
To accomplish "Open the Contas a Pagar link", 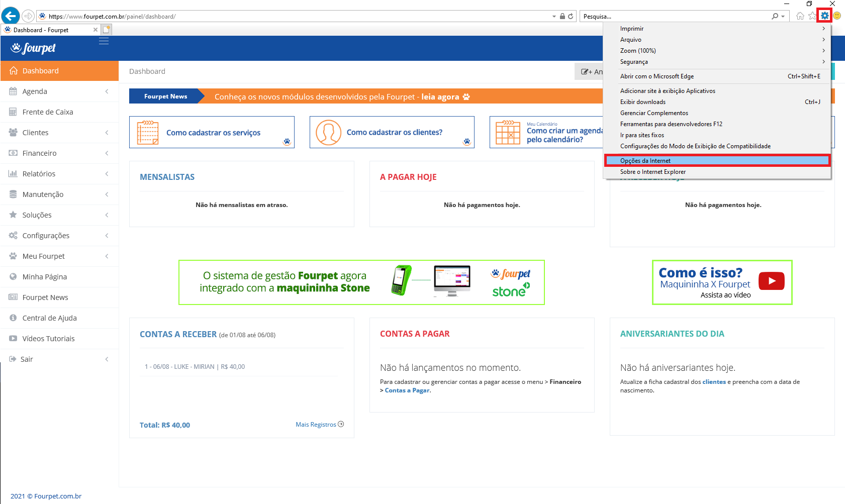I will point(407,390).
